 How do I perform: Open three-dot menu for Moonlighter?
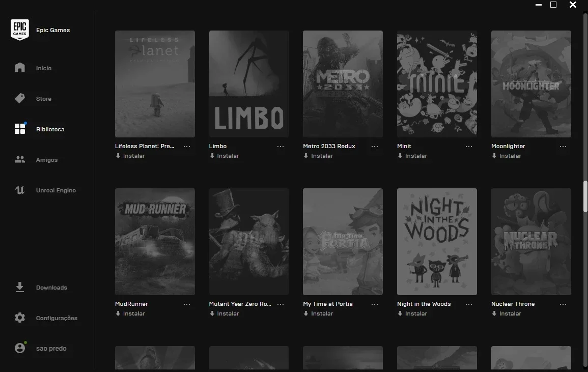pyautogui.click(x=563, y=146)
